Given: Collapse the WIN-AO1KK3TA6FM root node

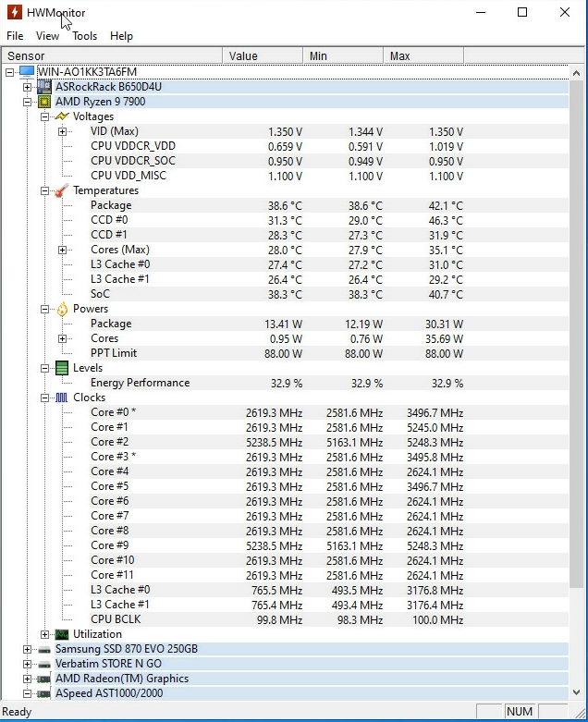Looking at the screenshot, I should pyautogui.click(x=9, y=72).
